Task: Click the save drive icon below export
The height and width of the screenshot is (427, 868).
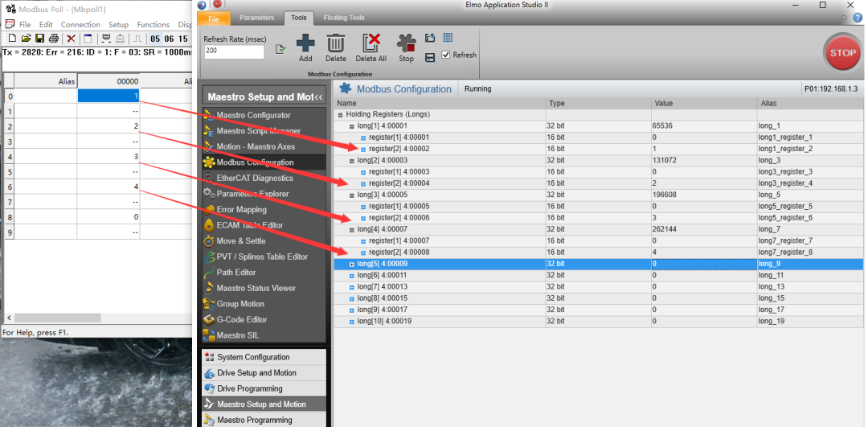Action: tap(430, 57)
